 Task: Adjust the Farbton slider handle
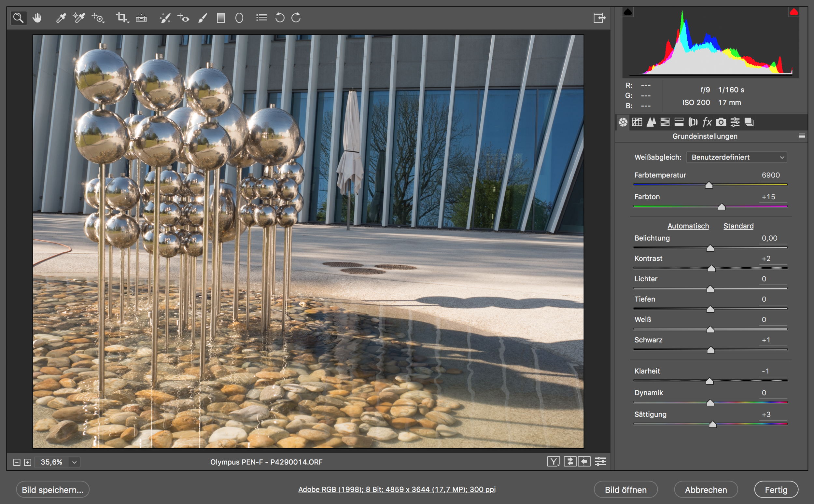722,207
